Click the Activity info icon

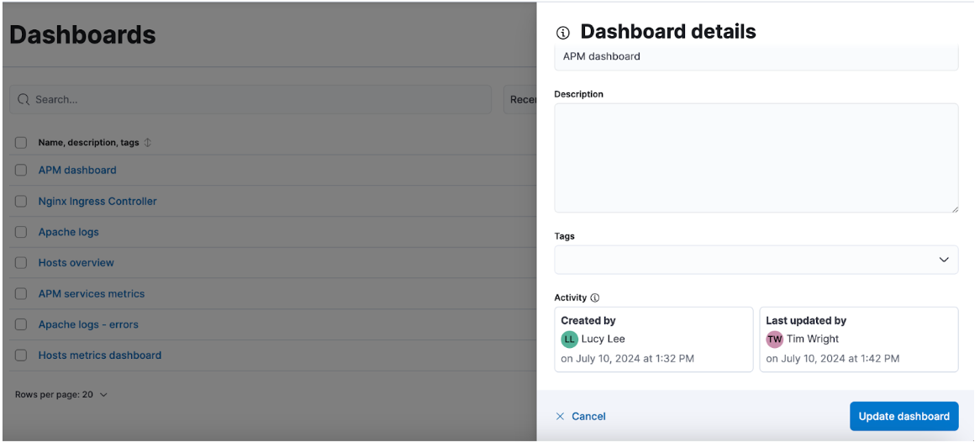tap(595, 297)
